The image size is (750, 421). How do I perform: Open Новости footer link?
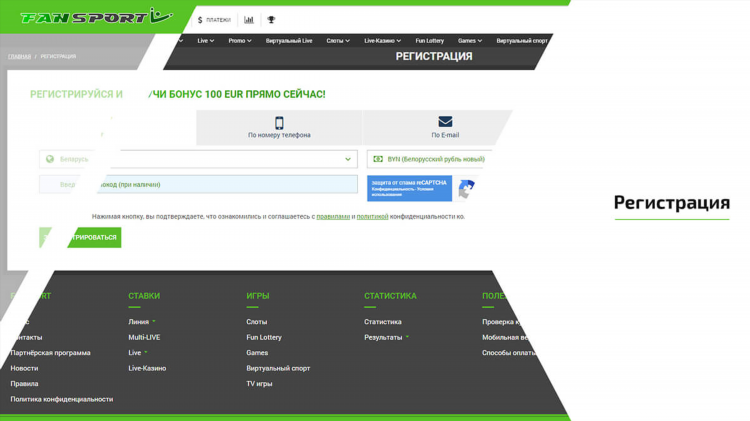(24, 368)
